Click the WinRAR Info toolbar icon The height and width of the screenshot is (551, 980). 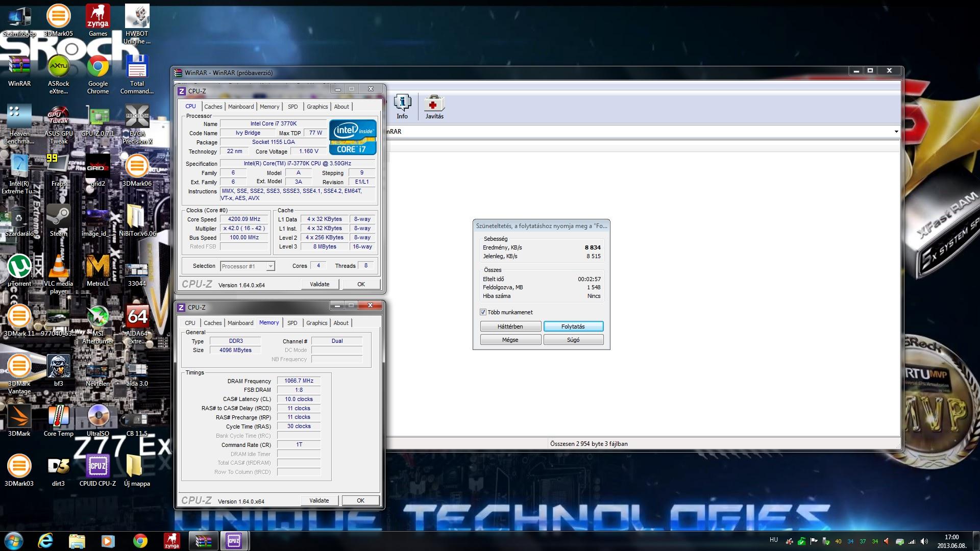[x=402, y=107]
